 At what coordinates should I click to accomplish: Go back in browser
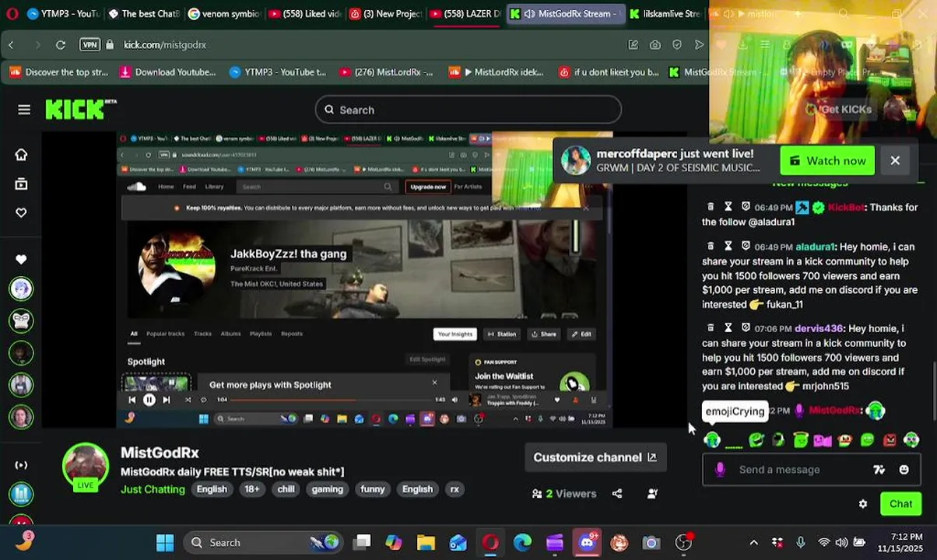click(x=12, y=45)
